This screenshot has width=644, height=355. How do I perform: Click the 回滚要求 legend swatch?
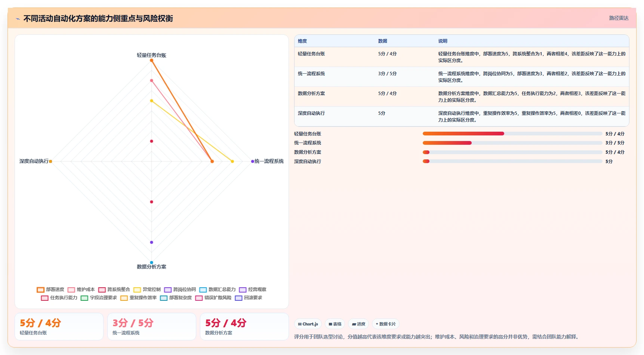(238, 298)
